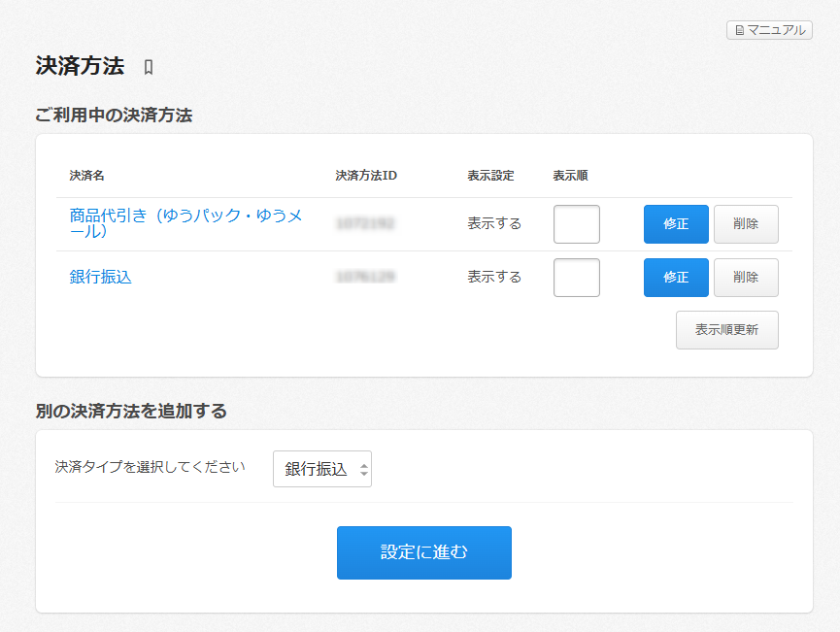Click the 表示設定 column header

[x=490, y=176]
